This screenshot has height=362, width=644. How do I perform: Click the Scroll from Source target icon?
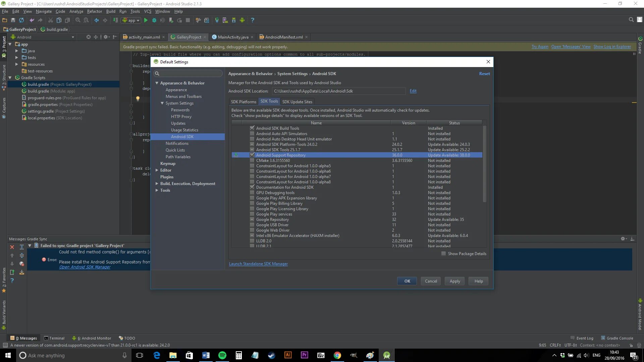point(88,37)
